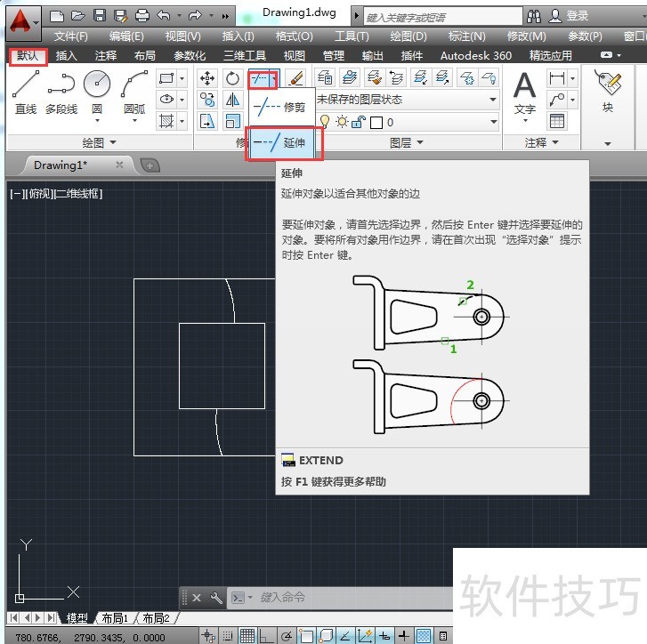Expand the Layers (图层) panel
Image resolution: width=647 pixels, height=644 pixels.
pos(407,142)
